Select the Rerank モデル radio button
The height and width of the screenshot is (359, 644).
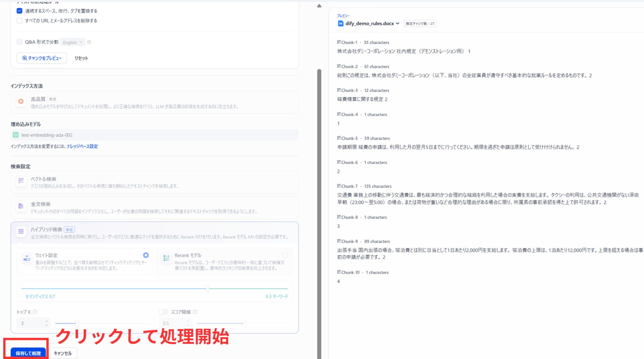[285, 255]
